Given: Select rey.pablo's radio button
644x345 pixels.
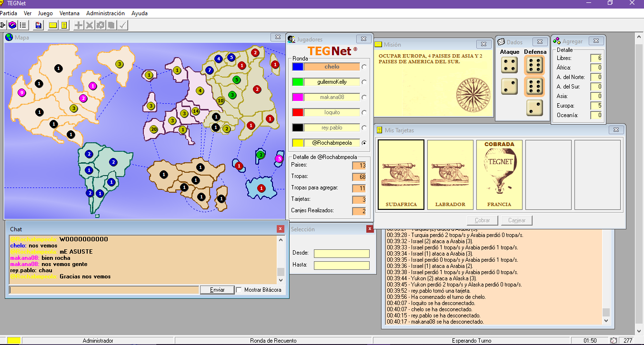Looking at the screenshot, I should 364,128.
